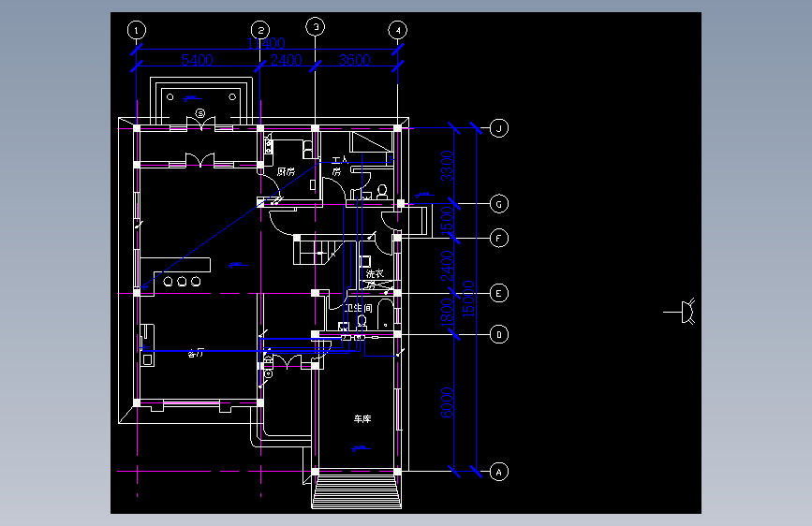Screen dimensions: 812x526
Task: Click the circled S symbol on porch
Action: click(200, 113)
